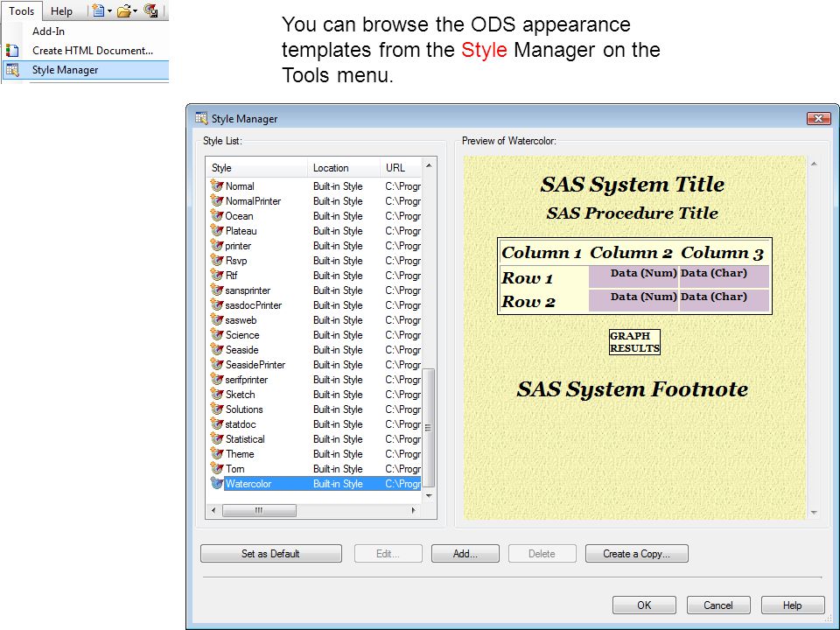Open the dialog Help button
Screen dimensions: 840x630
tap(793, 605)
